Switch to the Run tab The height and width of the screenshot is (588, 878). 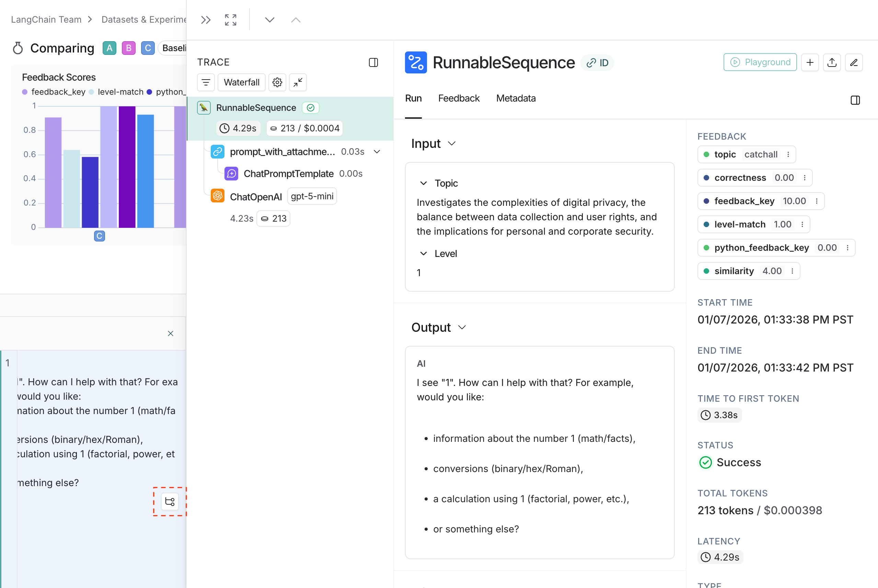(x=414, y=98)
